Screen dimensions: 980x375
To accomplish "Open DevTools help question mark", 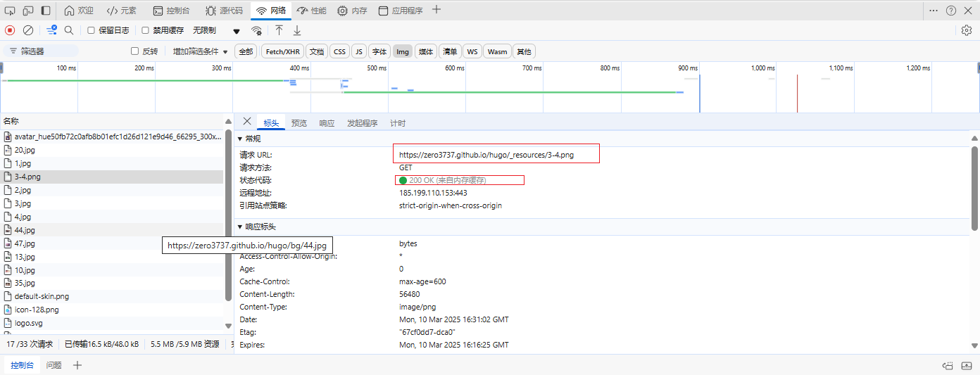I will pos(951,11).
